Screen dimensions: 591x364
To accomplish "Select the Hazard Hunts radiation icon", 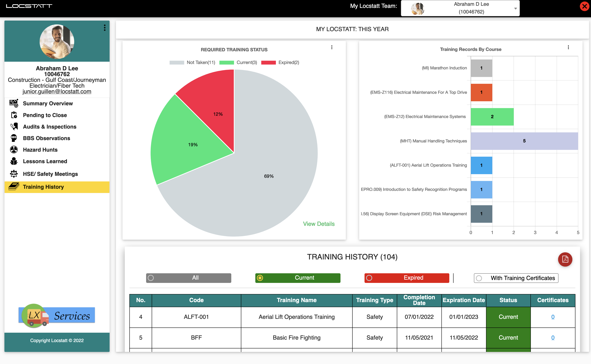I will pyautogui.click(x=14, y=150).
